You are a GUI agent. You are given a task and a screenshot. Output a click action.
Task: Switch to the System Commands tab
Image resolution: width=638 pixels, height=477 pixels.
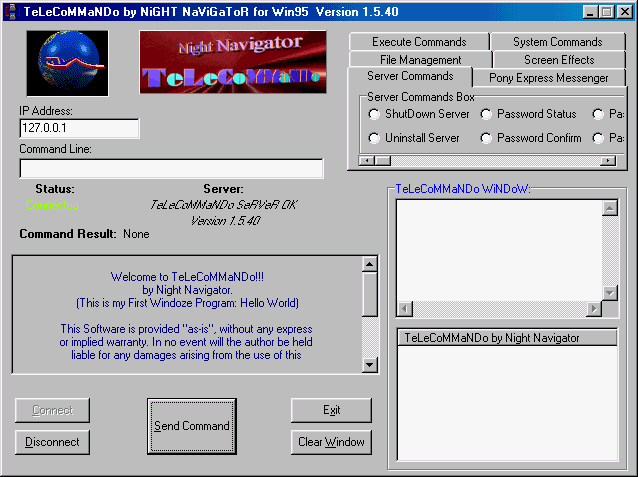pos(557,42)
